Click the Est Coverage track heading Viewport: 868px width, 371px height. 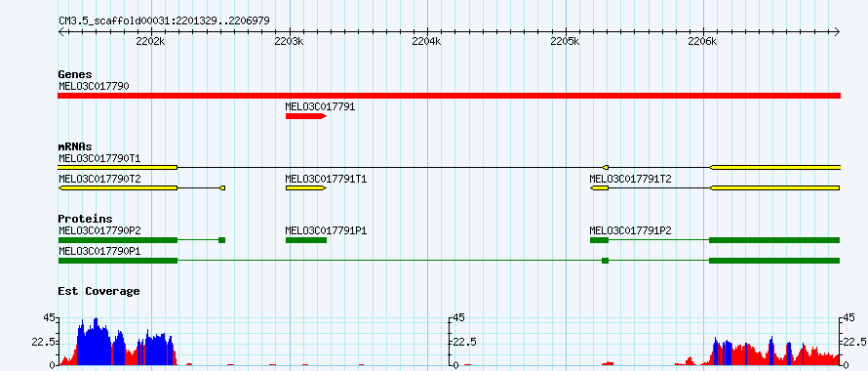tap(99, 291)
